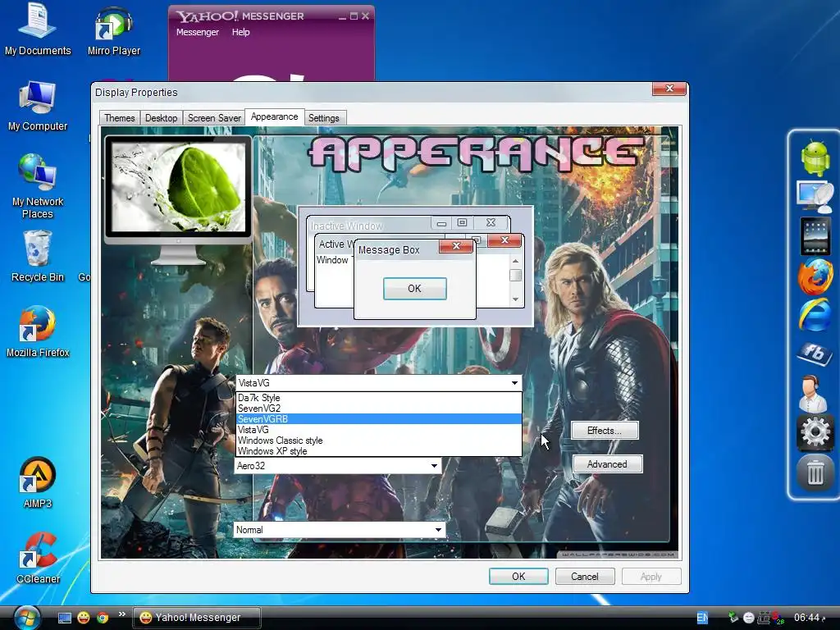Image resolution: width=840 pixels, height=630 pixels.
Task: Minimize the Yahoo Messenger window
Action: pyautogui.click(x=342, y=16)
